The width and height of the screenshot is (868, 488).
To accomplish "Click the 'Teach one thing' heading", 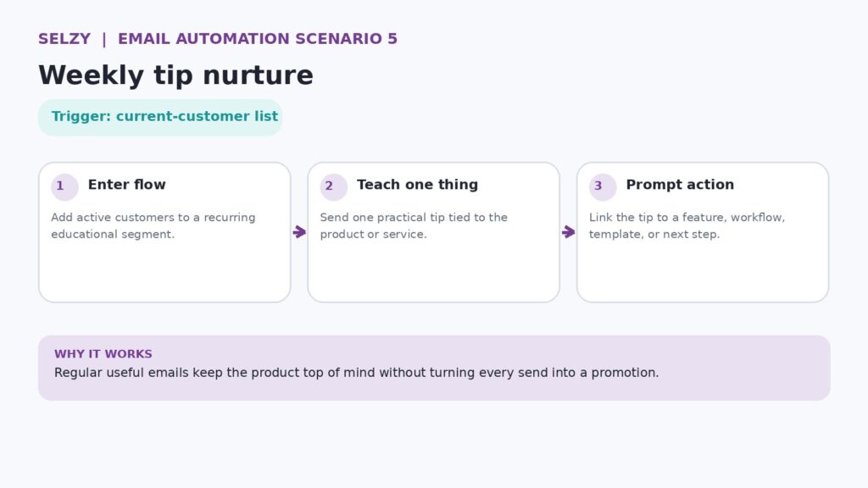I will pos(417,185).
